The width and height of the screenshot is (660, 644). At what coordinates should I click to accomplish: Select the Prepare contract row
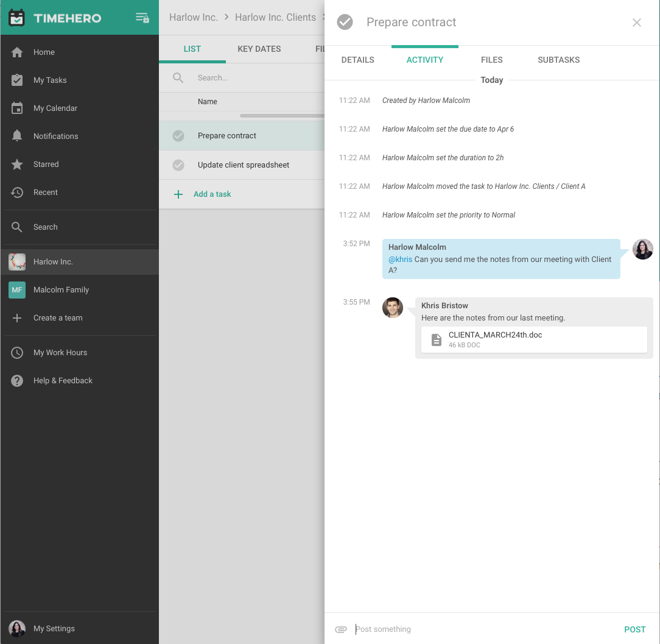(242, 136)
